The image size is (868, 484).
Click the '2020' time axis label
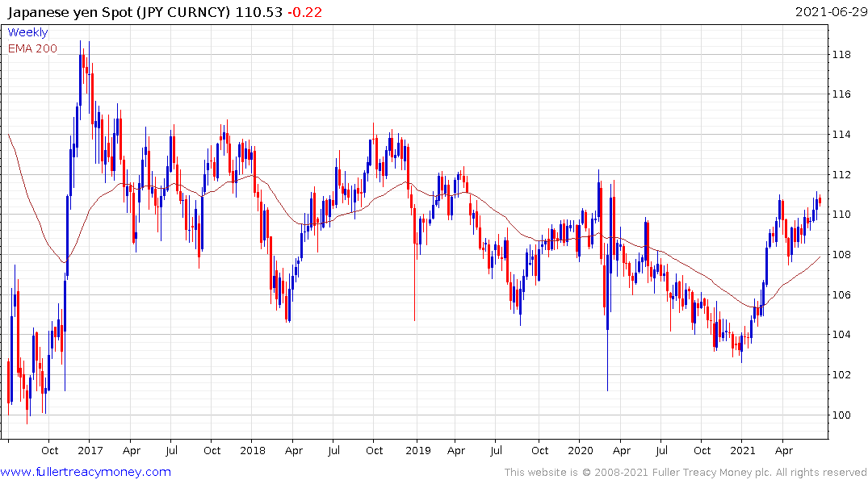coord(580,450)
